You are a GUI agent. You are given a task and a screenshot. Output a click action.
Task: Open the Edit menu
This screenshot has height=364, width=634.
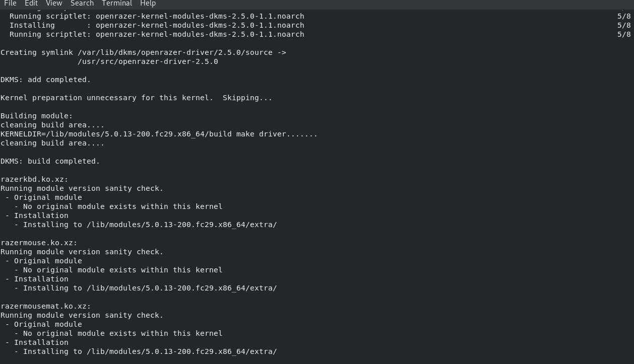point(31,4)
